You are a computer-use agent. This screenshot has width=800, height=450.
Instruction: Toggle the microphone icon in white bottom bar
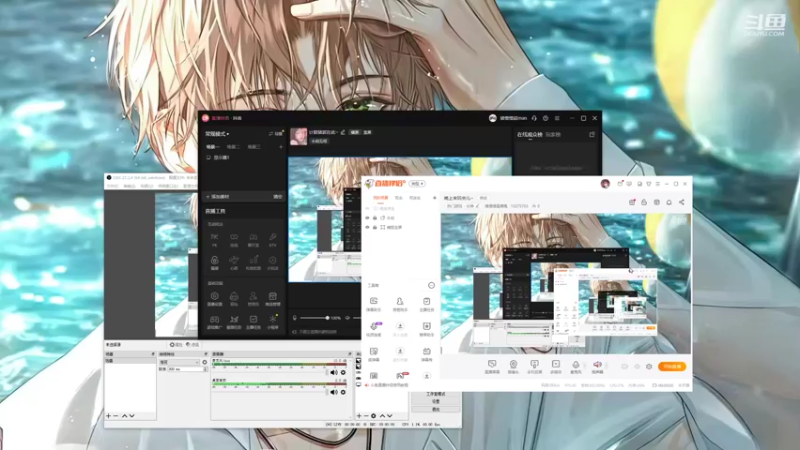pyautogui.click(x=576, y=366)
